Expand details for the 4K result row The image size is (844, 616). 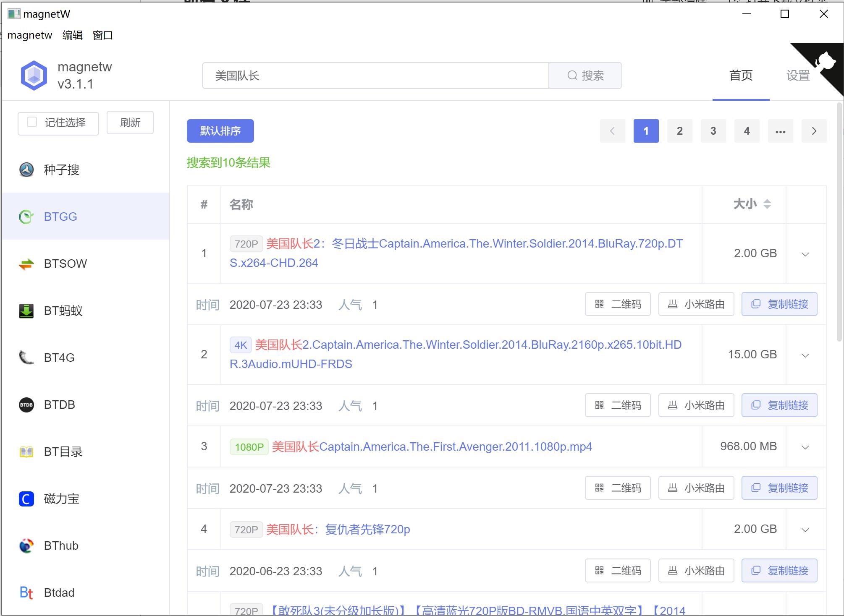click(805, 355)
